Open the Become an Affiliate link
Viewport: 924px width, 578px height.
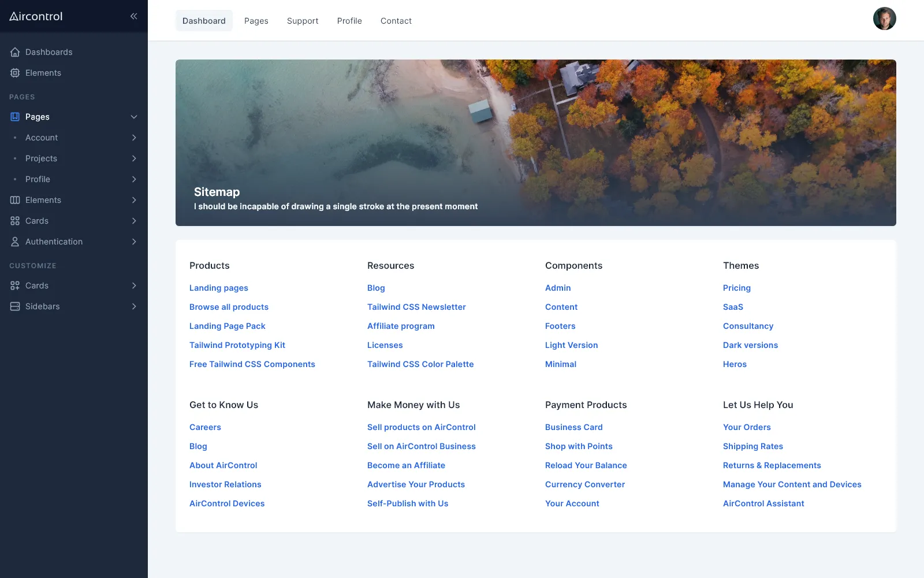[406, 465]
